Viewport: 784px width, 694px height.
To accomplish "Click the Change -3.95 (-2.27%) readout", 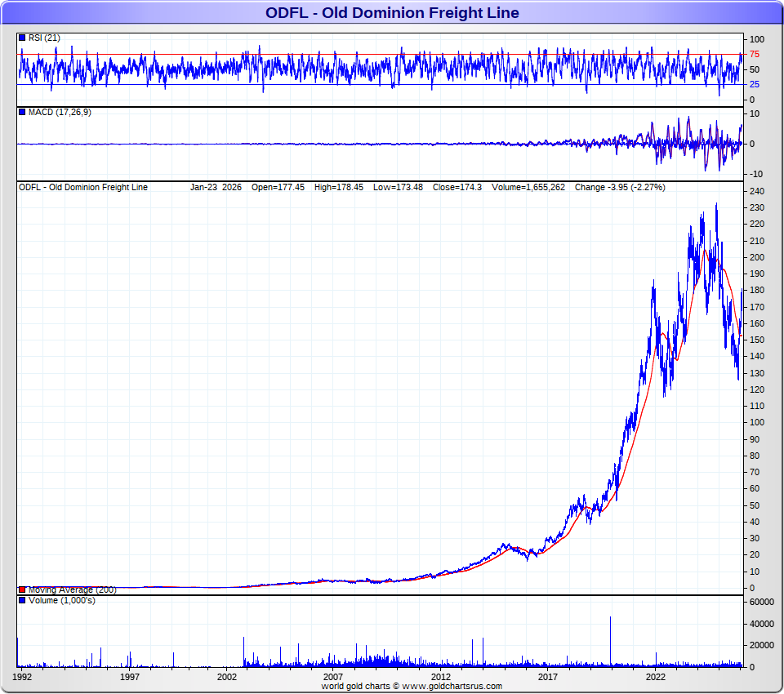I will click(x=620, y=187).
